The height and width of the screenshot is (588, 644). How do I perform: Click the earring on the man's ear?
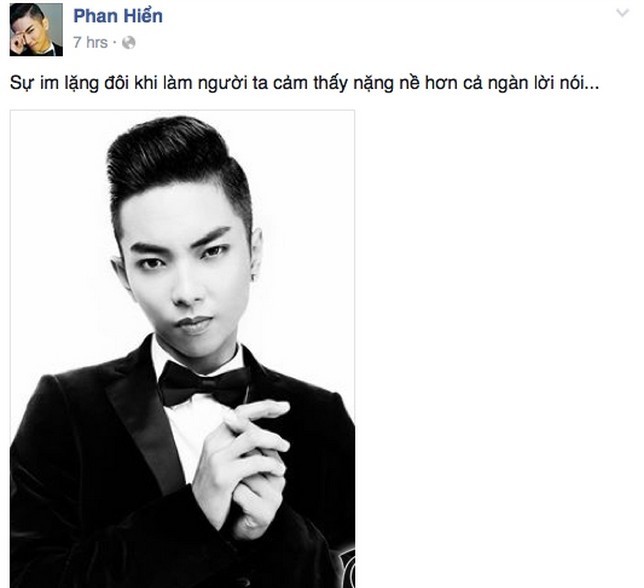pos(253,278)
